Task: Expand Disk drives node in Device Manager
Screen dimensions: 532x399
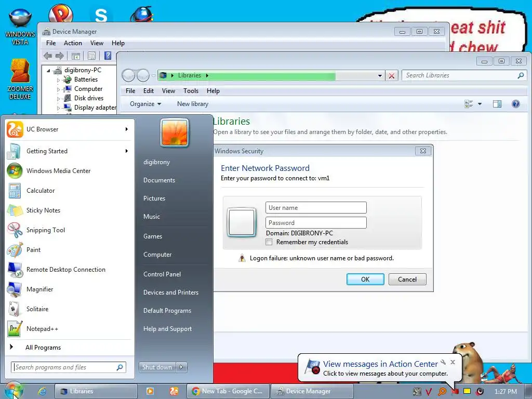Action: (58, 99)
